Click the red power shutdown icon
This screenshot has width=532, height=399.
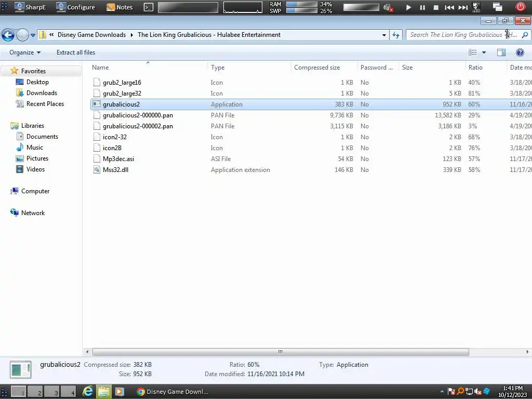point(521,7)
